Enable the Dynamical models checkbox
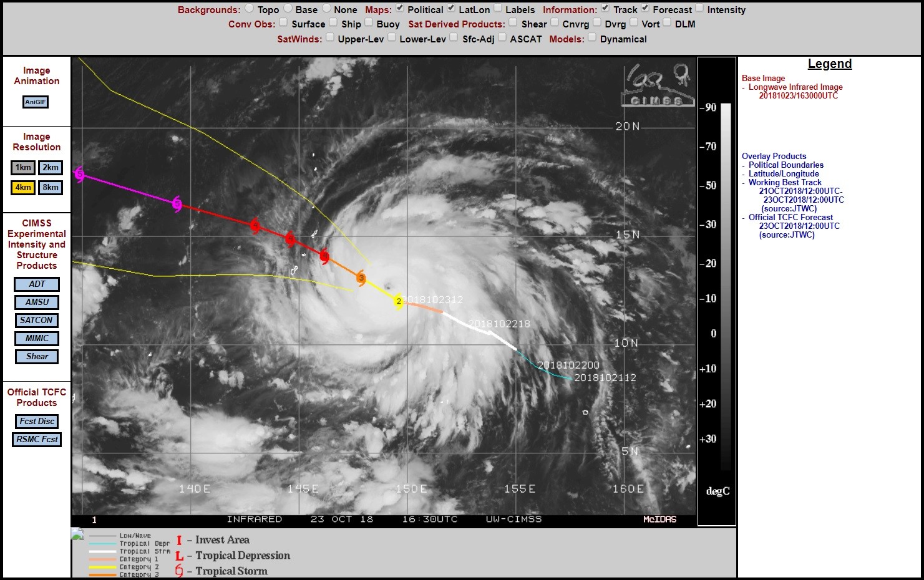 tap(592, 38)
